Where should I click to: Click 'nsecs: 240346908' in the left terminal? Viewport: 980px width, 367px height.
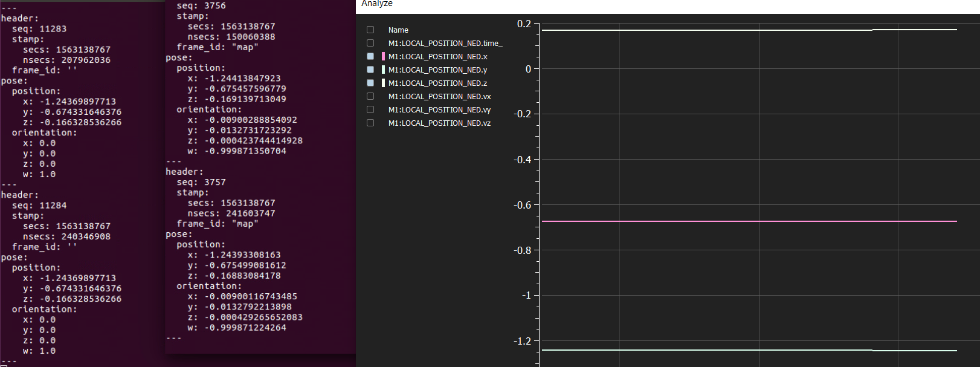[66, 236]
